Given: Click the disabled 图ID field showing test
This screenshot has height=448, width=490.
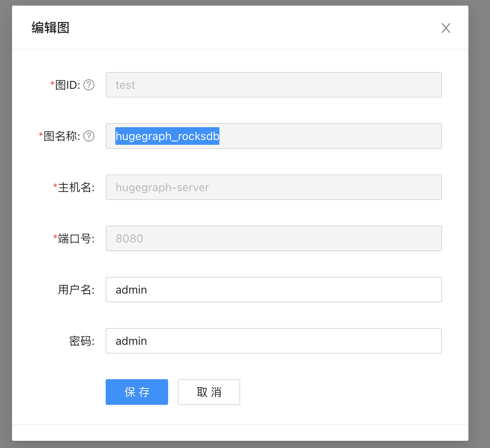Looking at the screenshot, I should click(x=273, y=85).
